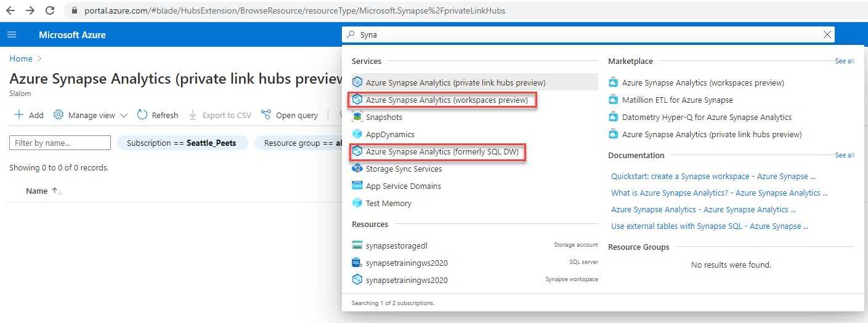Click the Manage view gear icon
This screenshot has width=868, height=323.
[59, 115]
